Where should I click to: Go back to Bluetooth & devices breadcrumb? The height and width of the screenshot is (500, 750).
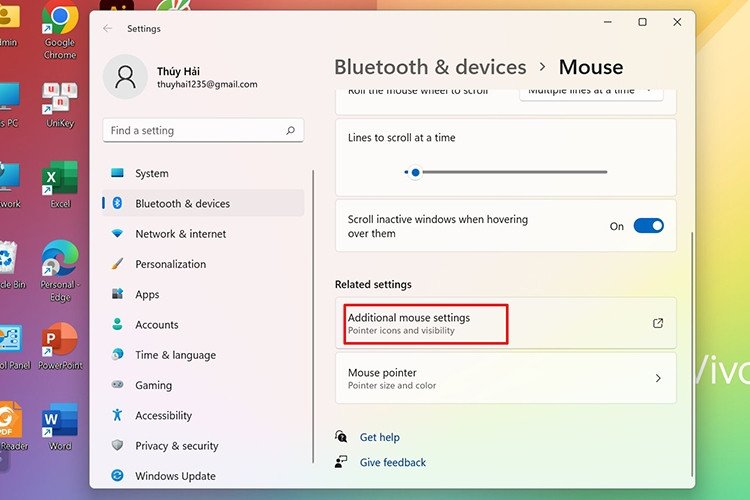coord(430,67)
